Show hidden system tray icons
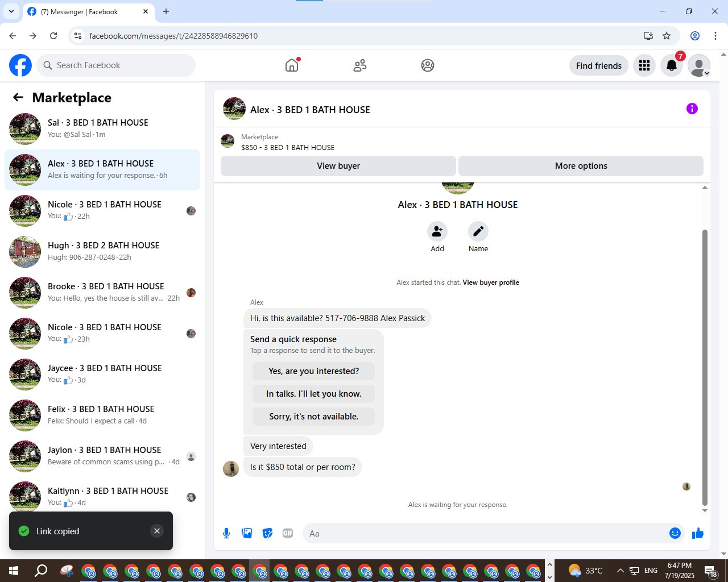Viewport: 728px width, 582px height. point(620,571)
